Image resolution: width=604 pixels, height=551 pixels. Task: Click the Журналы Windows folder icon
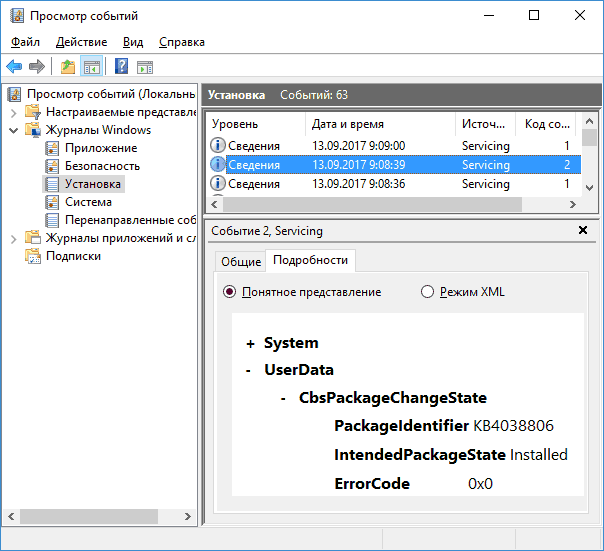(33, 130)
